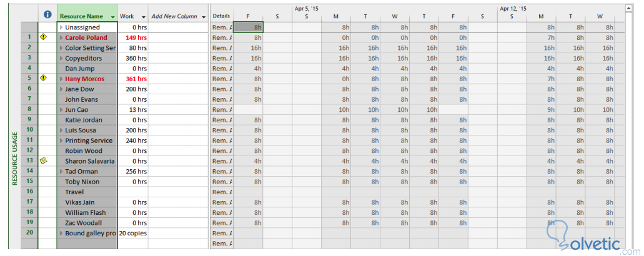Image resolution: width=644 pixels, height=256 pixels.
Task: Expand Carole Poland's assignments
Action: [x=61, y=37]
